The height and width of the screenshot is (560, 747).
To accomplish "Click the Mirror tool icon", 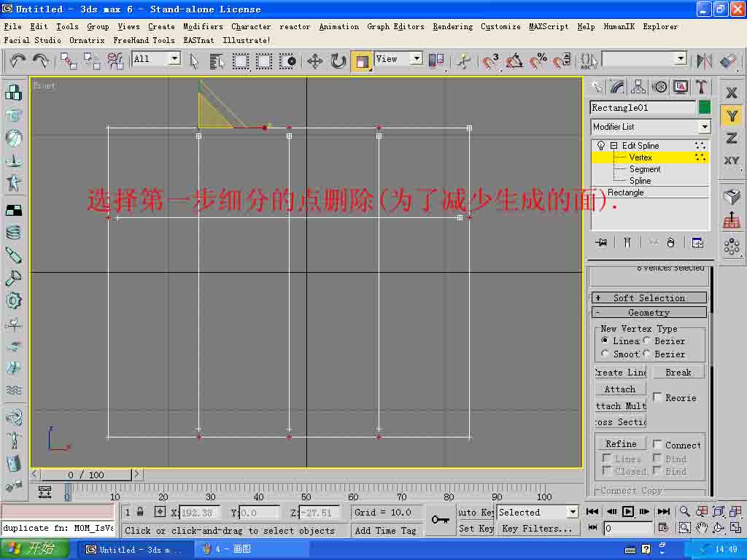I will coord(705,61).
